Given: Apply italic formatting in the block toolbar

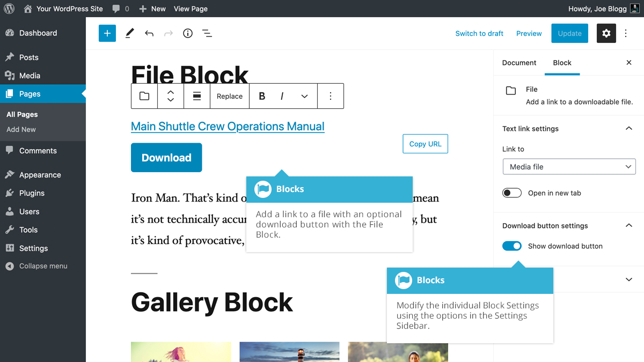Looking at the screenshot, I should click(282, 96).
